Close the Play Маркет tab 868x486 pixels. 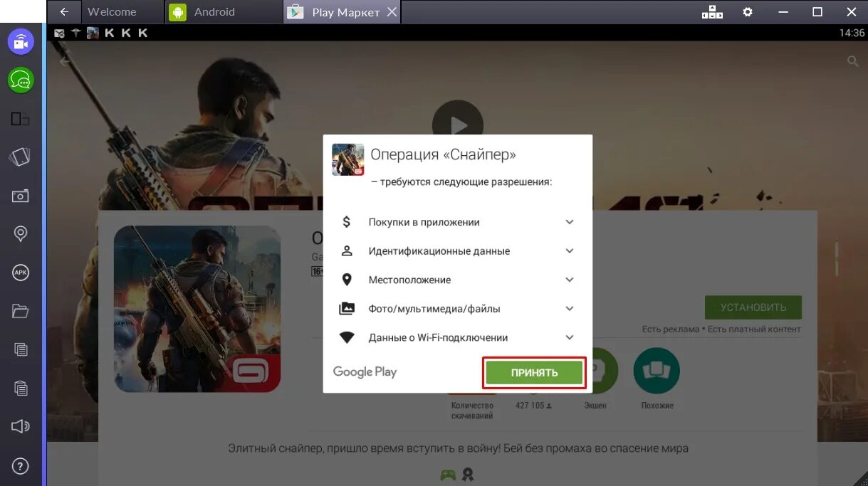point(392,12)
